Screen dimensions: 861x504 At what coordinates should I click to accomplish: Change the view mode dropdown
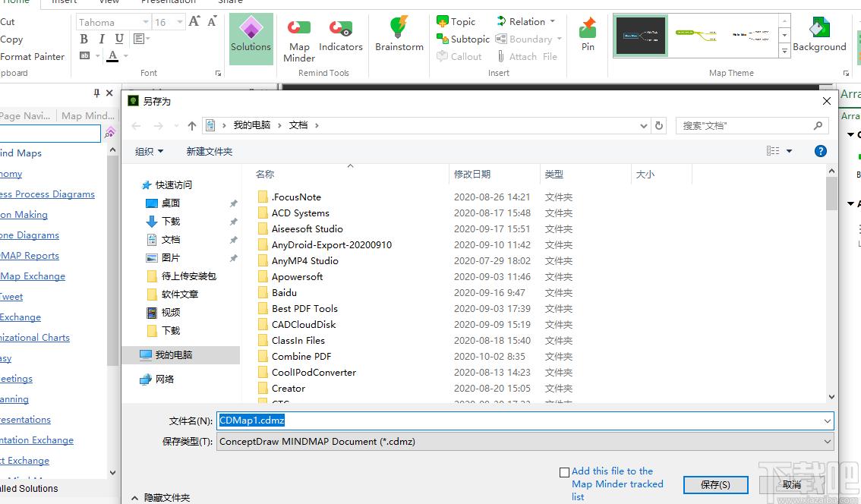[790, 151]
